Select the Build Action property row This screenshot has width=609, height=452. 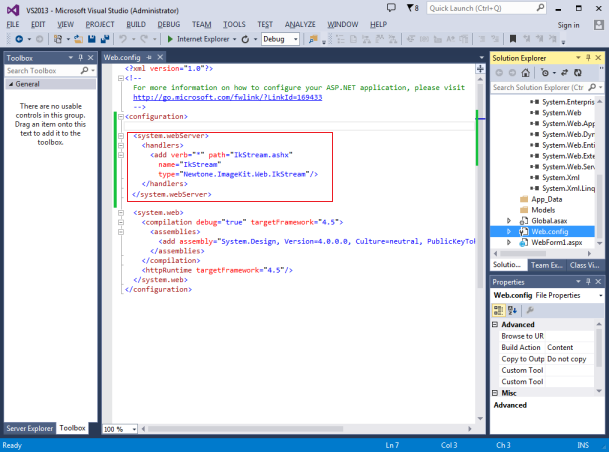[x=547, y=348]
